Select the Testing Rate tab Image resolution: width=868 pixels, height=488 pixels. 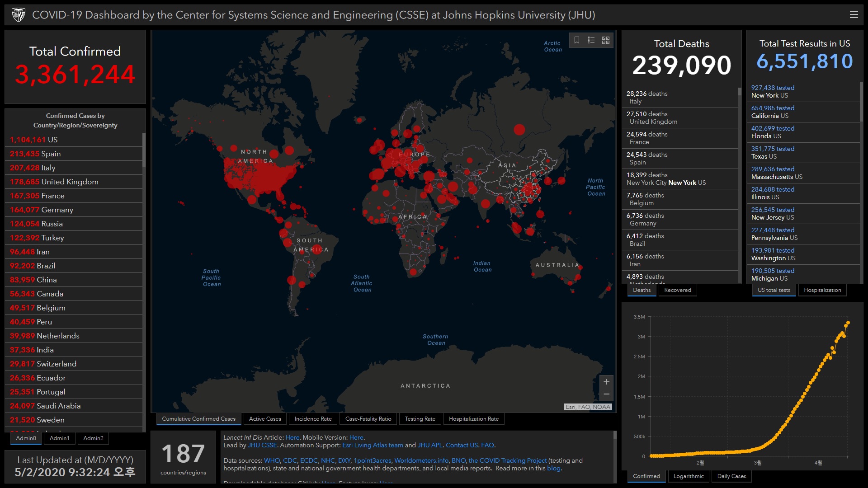click(420, 419)
